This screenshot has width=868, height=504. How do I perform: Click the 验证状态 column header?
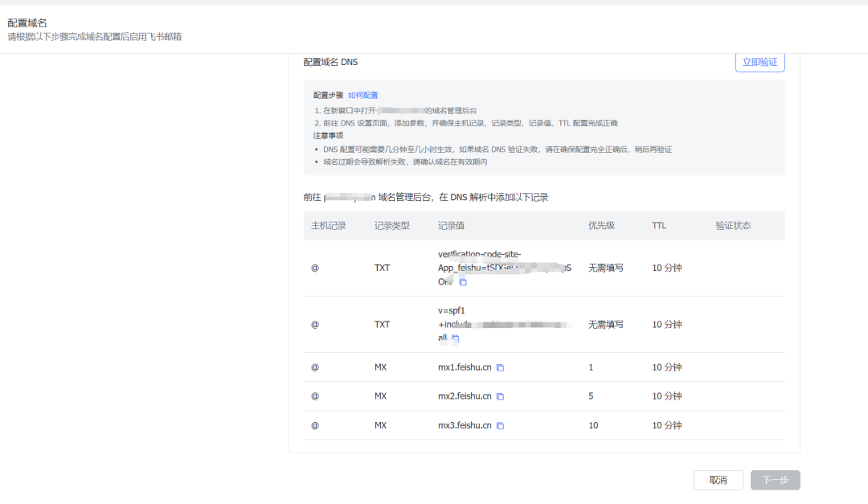(x=733, y=226)
